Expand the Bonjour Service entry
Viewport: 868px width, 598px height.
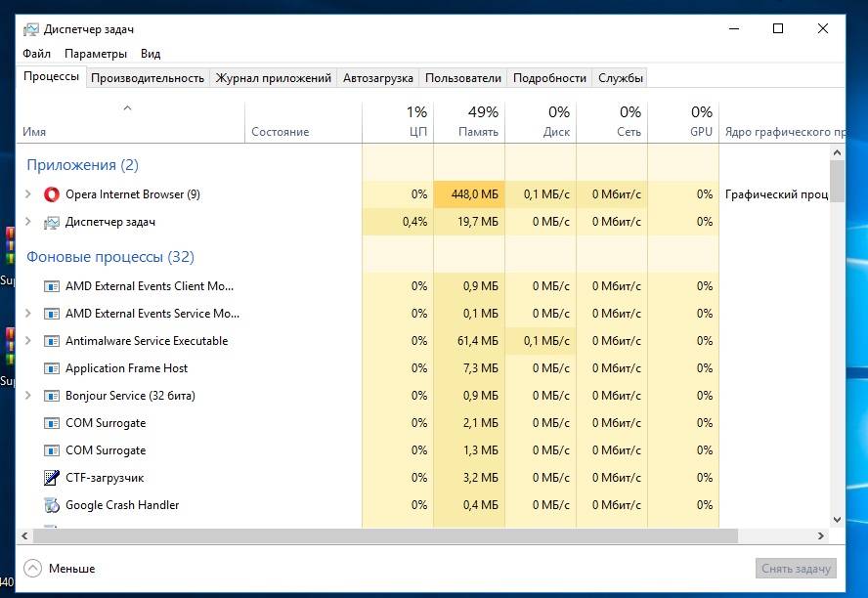(28, 396)
